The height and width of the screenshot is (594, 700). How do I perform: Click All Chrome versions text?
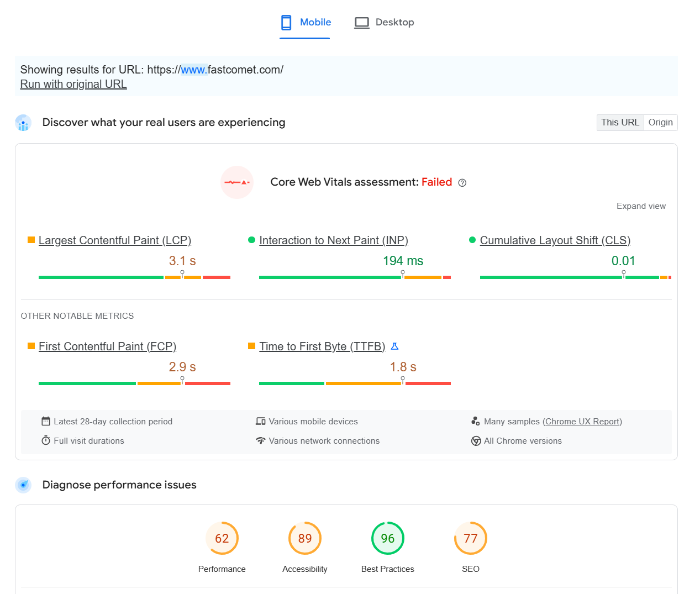tap(523, 441)
